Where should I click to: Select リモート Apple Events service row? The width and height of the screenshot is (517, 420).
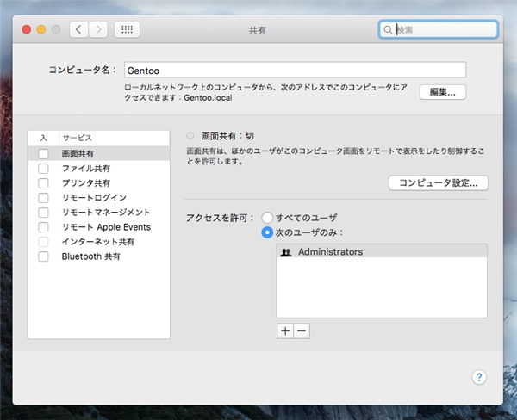[106, 227]
